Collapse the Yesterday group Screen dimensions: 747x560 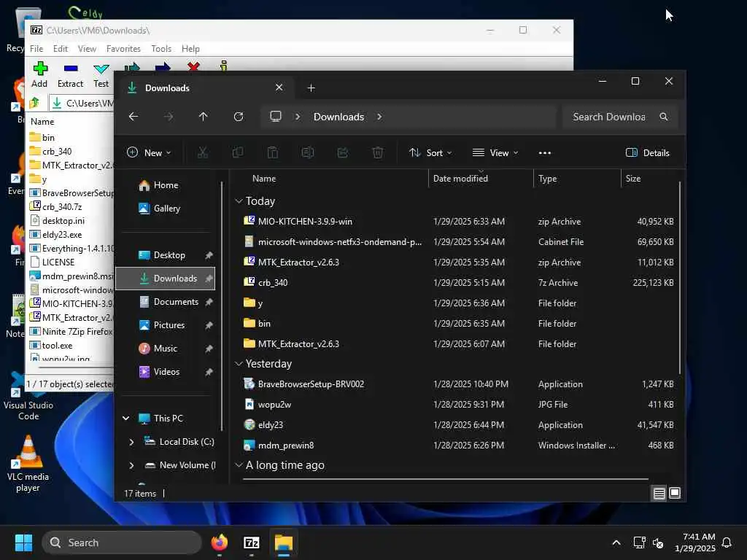point(239,364)
